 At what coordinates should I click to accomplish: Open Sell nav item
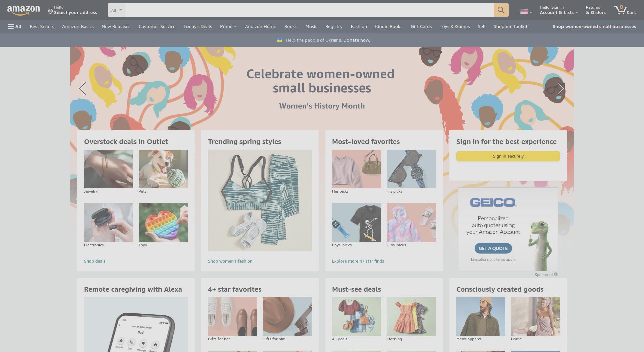click(482, 26)
